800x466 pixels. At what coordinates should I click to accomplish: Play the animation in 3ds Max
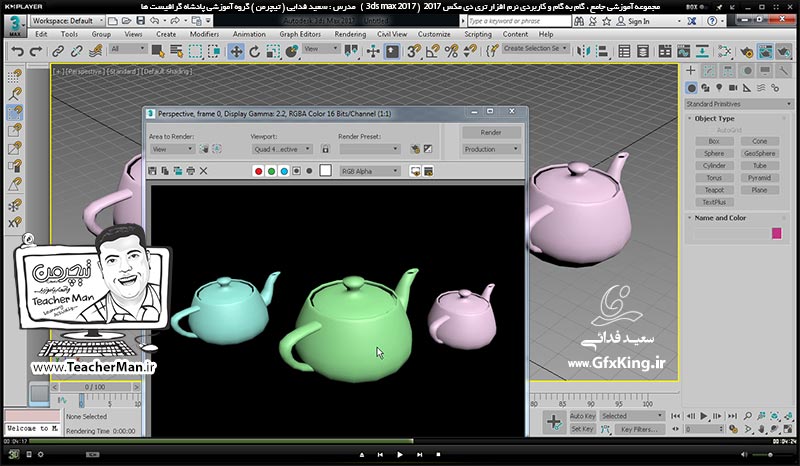pos(704,416)
